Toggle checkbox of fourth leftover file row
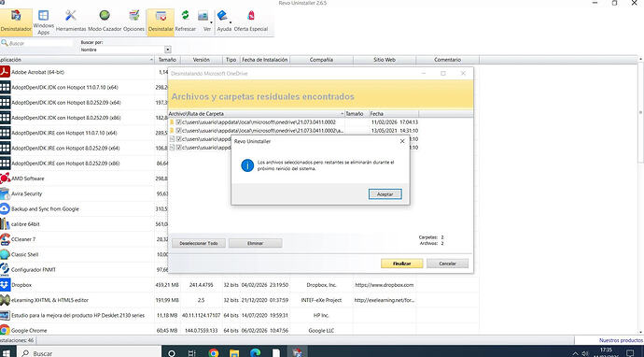This screenshot has height=357, width=644. (x=178, y=148)
